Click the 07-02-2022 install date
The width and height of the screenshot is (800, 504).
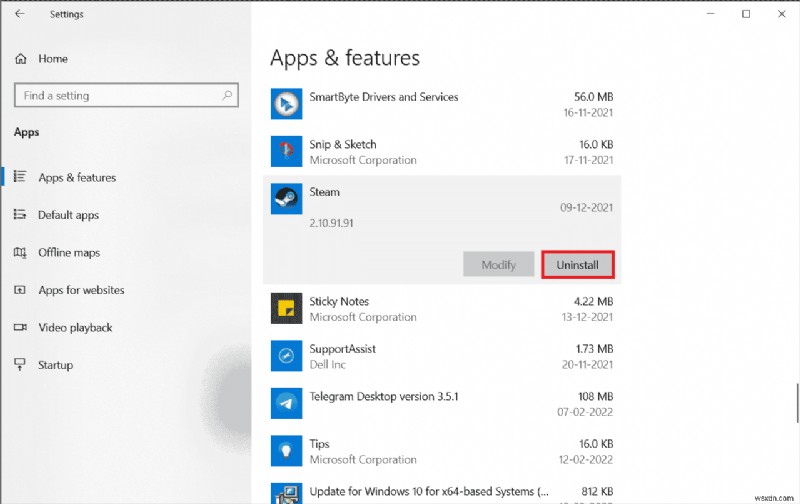pyautogui.click(x=585, y=412)
